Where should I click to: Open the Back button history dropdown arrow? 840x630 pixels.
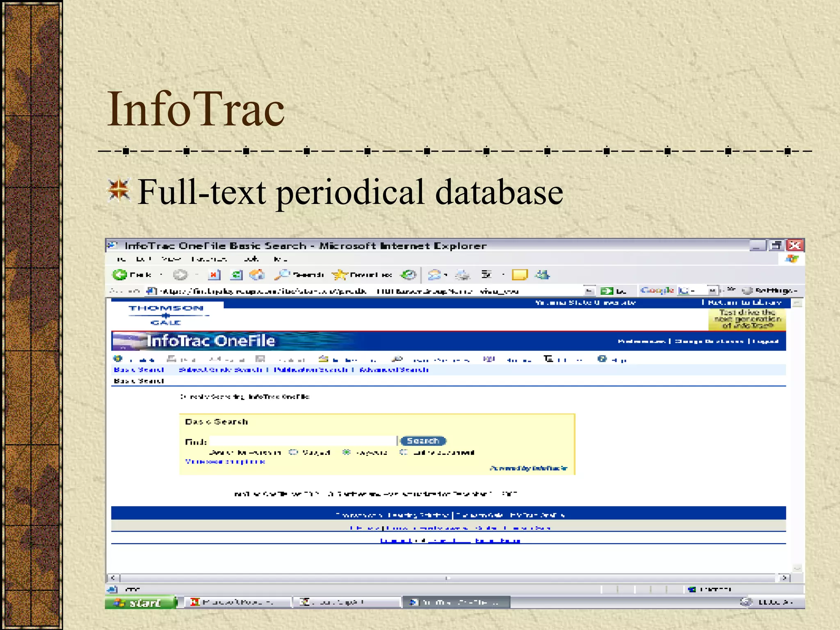pos(161,274)
